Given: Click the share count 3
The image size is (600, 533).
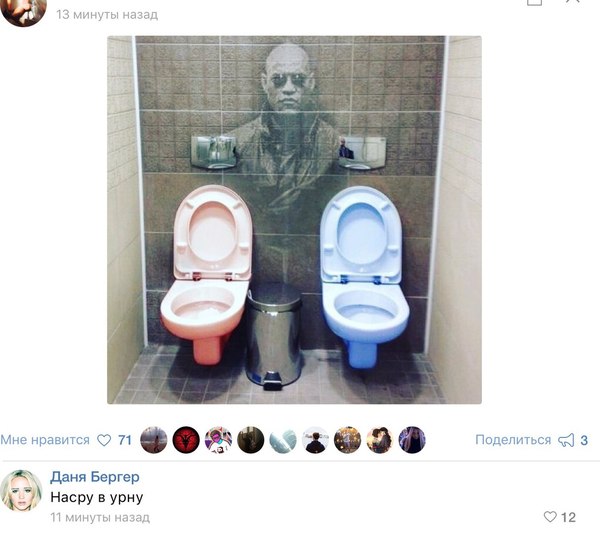Looking at the screenshot, I should [x=584, y=440].
